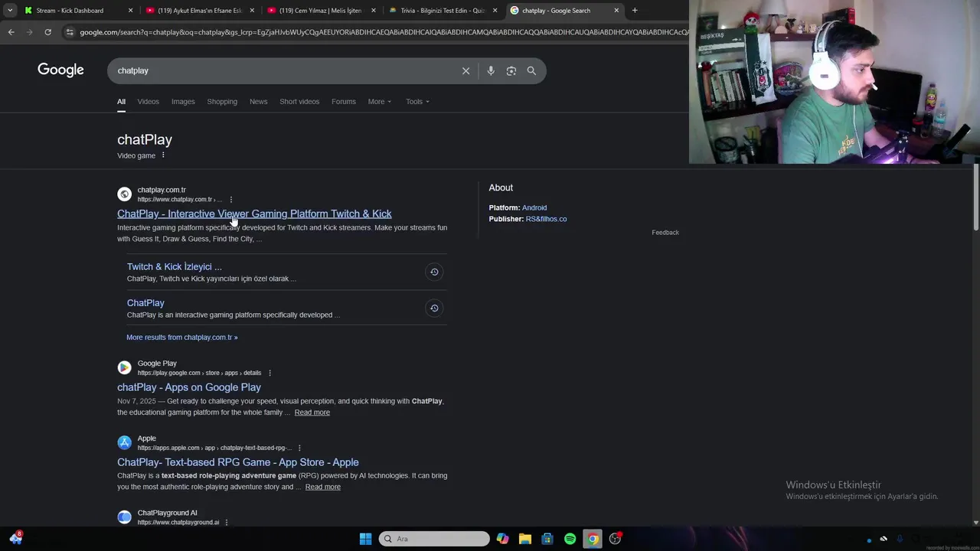Image resolution: width=980 pixels, height=551 pixels.
Task: Open the Google logo home link
Action: [x=60, y=70]
